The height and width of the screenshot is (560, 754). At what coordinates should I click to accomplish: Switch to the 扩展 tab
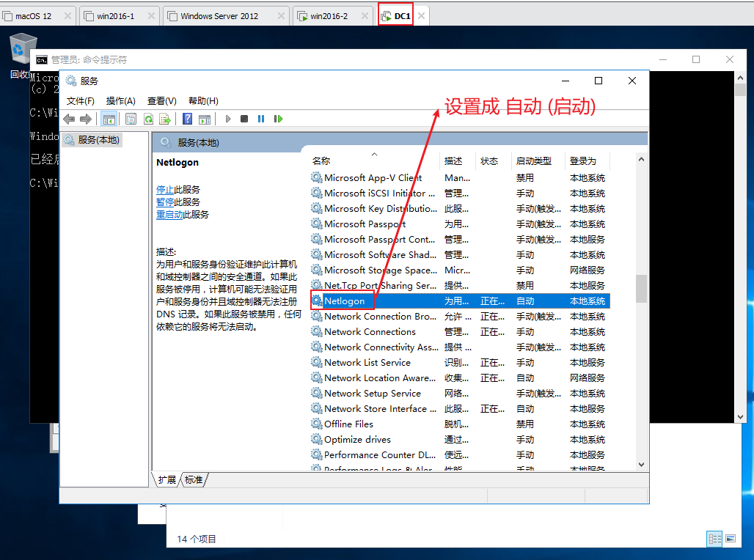(166, 479)
